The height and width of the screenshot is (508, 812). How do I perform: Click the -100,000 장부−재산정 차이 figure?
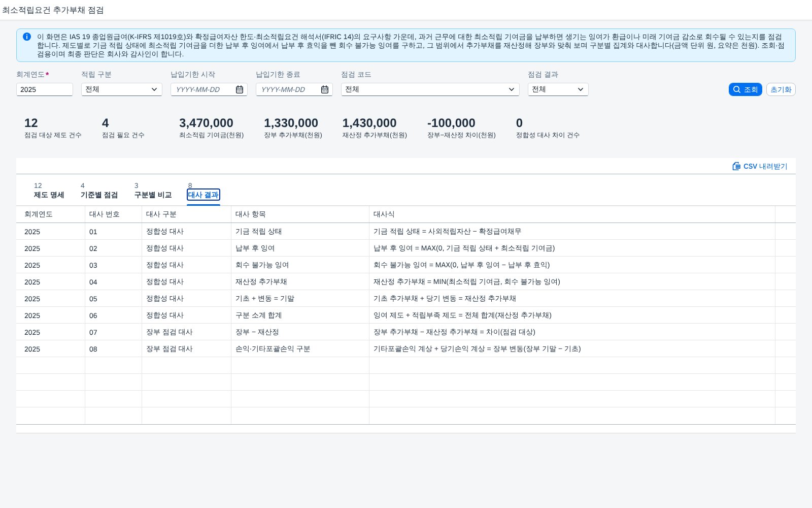(x=451, y=123)
